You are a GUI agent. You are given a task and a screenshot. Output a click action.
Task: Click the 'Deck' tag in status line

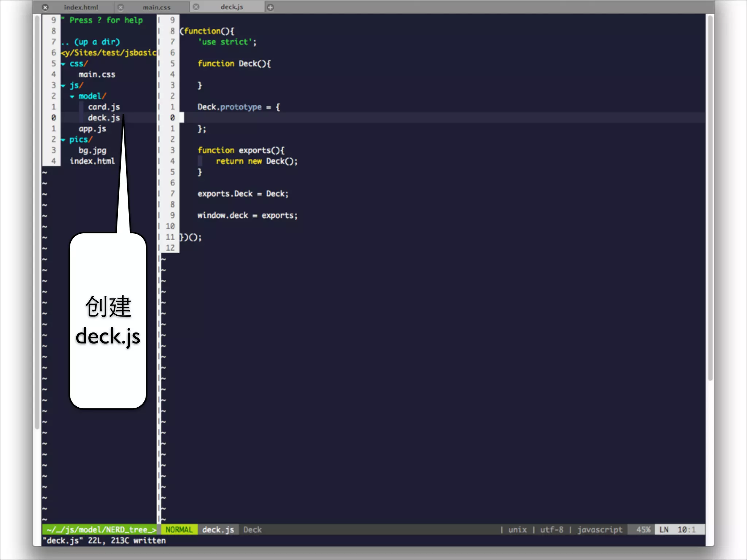252,529
